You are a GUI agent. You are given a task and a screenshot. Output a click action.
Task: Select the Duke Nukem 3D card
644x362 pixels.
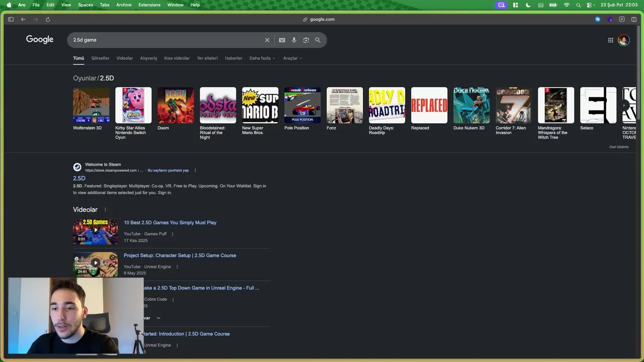pyautogui.click(x=471, y=109)
